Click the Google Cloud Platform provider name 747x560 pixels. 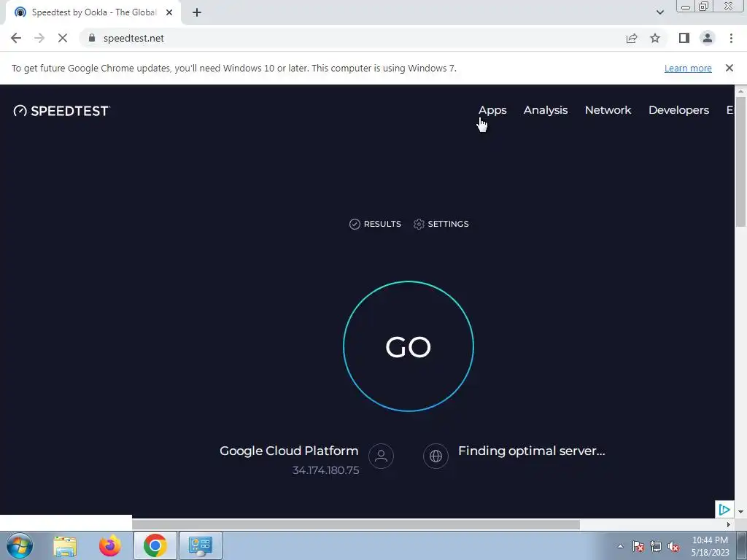(x=289, y=451)
